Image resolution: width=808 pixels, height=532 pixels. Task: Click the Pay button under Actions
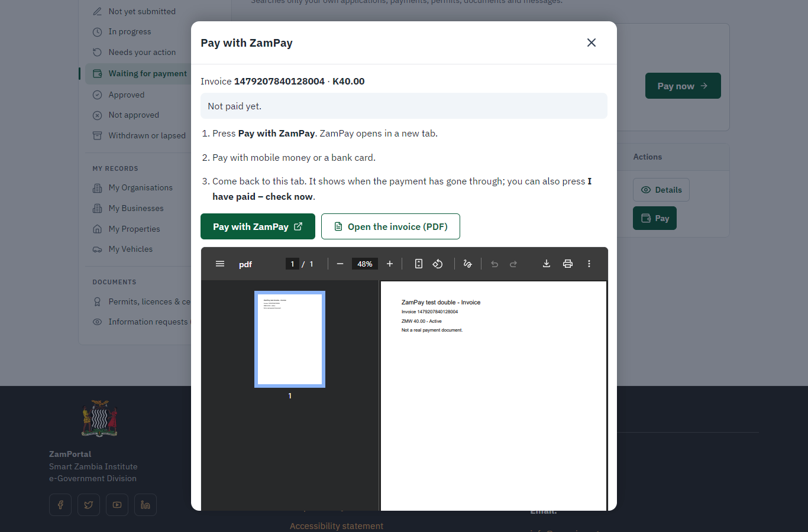point(655,218)
